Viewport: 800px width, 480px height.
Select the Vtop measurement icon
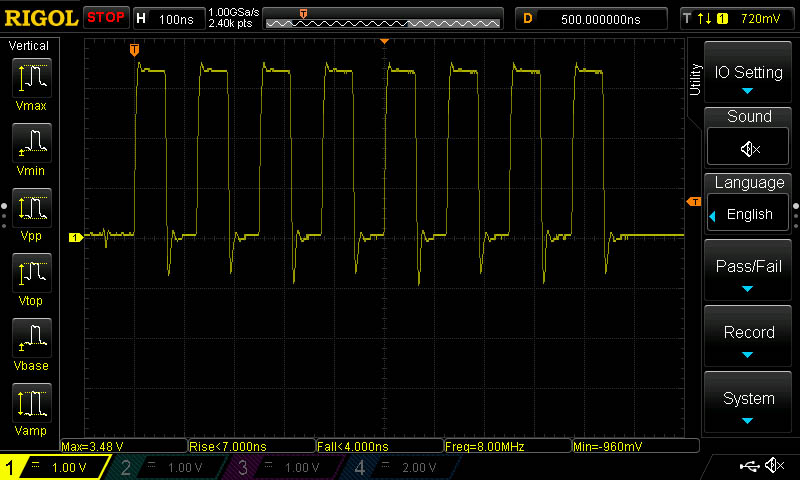coord(32,272)
